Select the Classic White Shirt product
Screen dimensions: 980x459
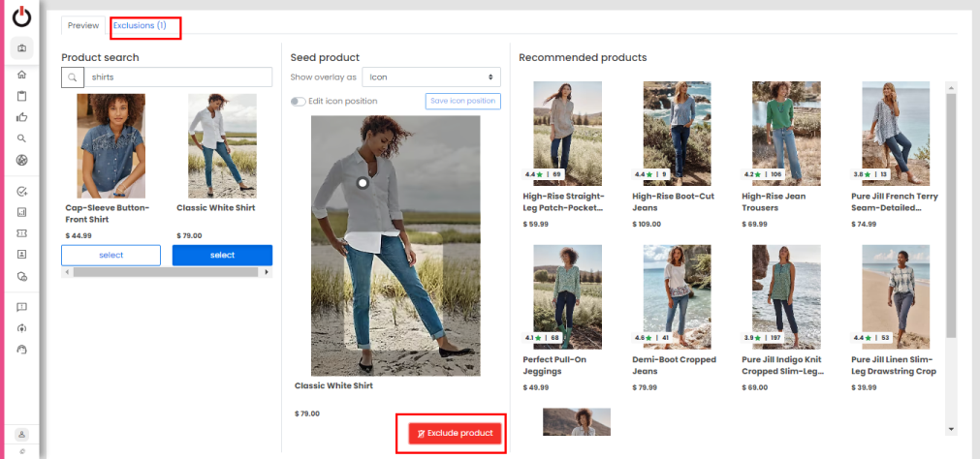coord(222,255)
